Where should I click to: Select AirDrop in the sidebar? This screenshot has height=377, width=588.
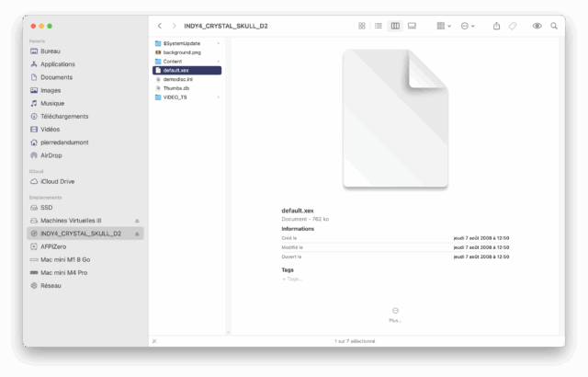click(x=85, y=155)
